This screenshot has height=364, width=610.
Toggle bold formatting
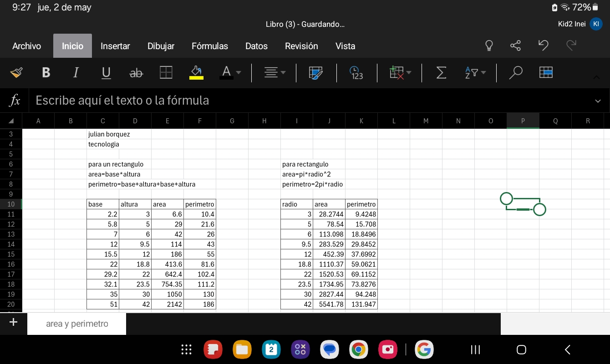46,72
